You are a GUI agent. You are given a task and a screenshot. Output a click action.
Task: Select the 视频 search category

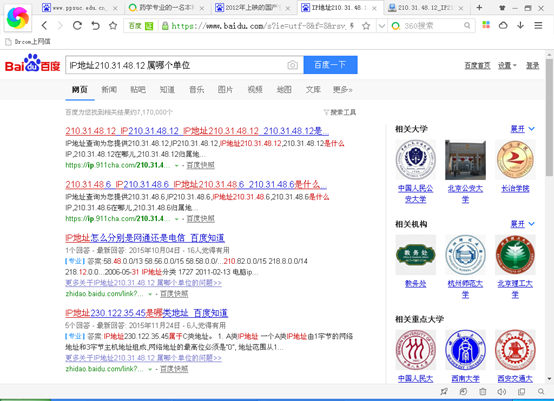255,90
